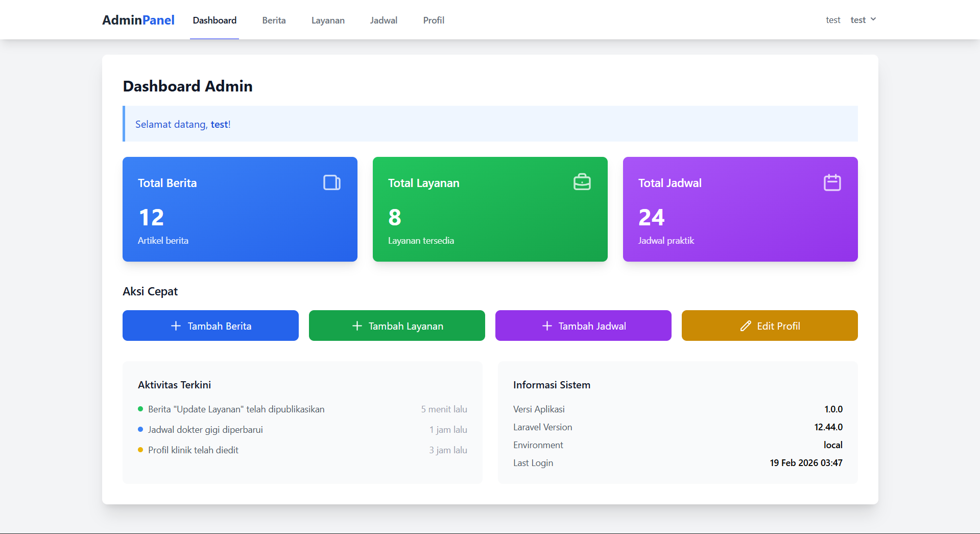The height and width of the screenshot is (534, 980).
Task: Open the Profil navigation tab
Action: 434,20
